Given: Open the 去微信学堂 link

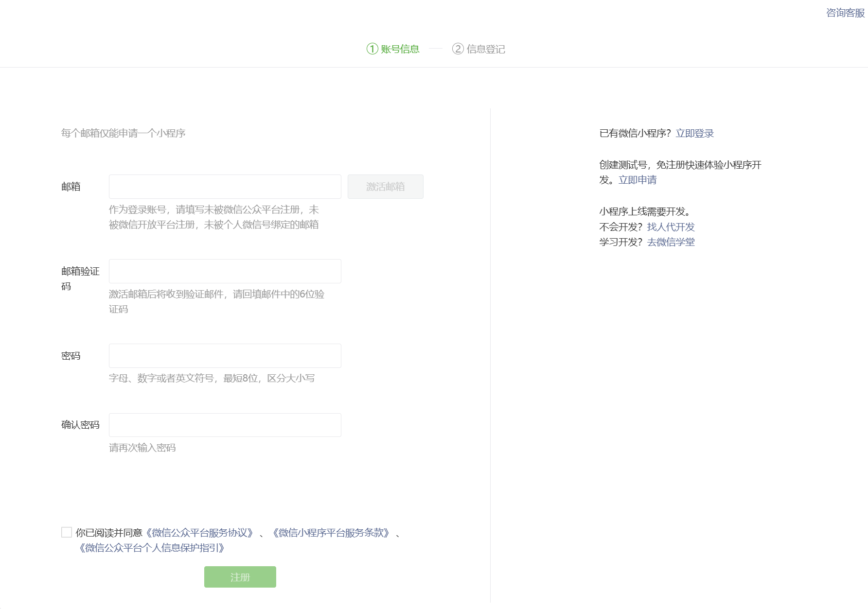Looking at the screenshot, I should click(x=671, y=242).
